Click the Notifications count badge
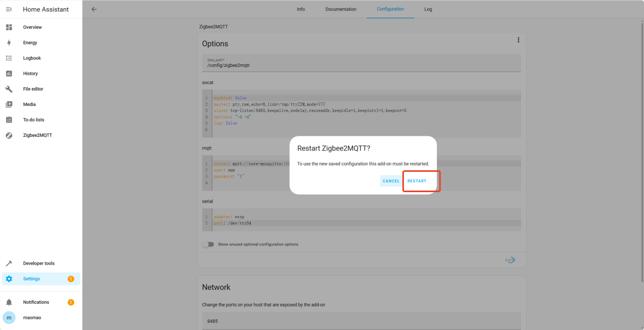The image size is (644, 330). coord(71,302)
